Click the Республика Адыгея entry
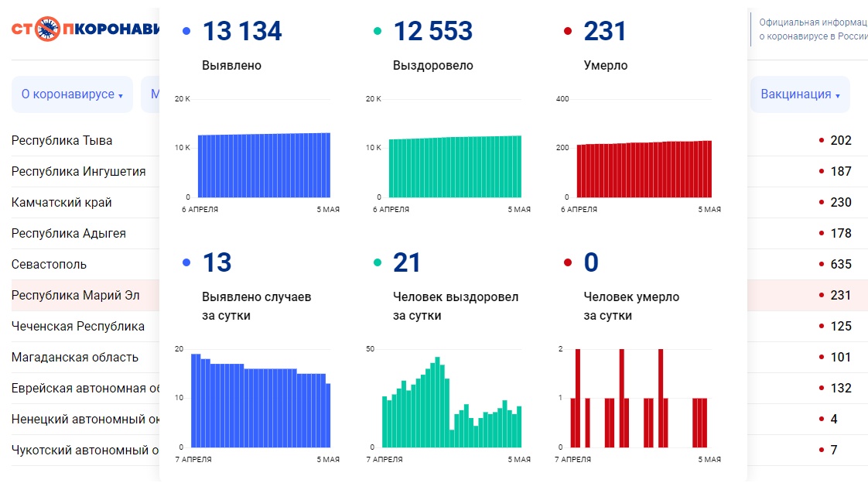This screenshot has height=490, width=868. pos(68,233)
